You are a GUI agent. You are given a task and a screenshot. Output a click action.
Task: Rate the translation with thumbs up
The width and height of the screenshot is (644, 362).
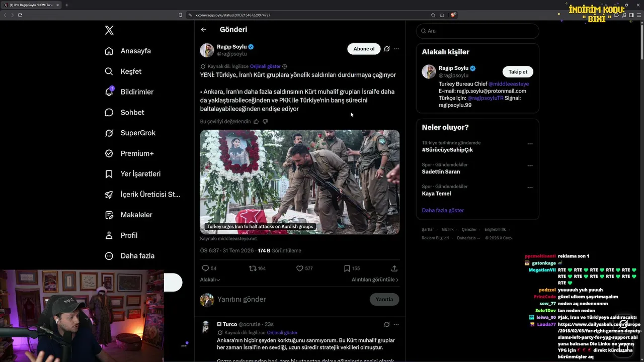pos(256,121)
